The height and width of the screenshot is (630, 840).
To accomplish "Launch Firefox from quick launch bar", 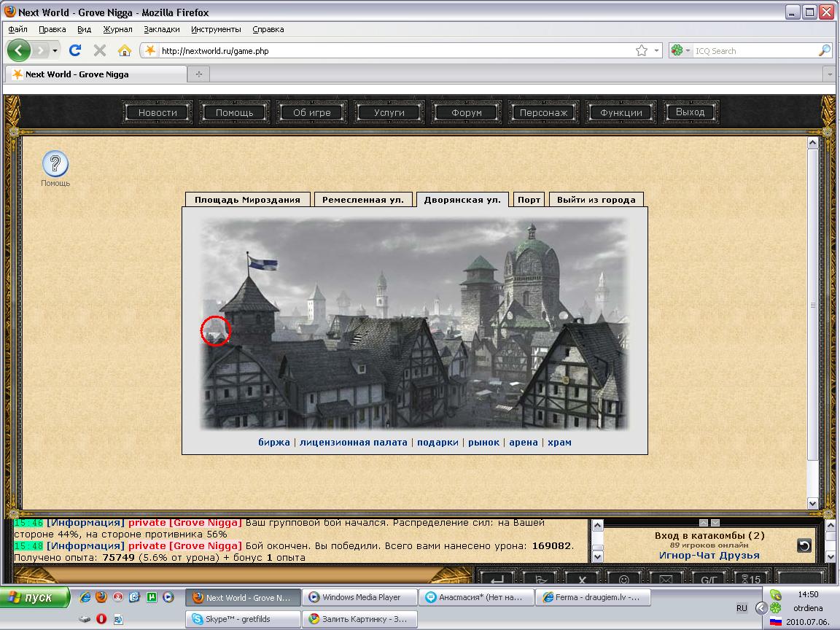I will click(x=101, y=596).
